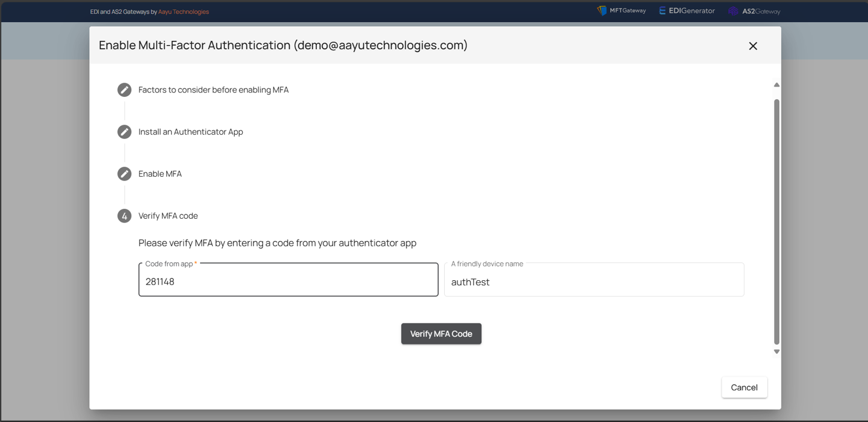Open the MFTGateway logo link
The width and height of the screenshot is (868, 422).
point(622,11)
